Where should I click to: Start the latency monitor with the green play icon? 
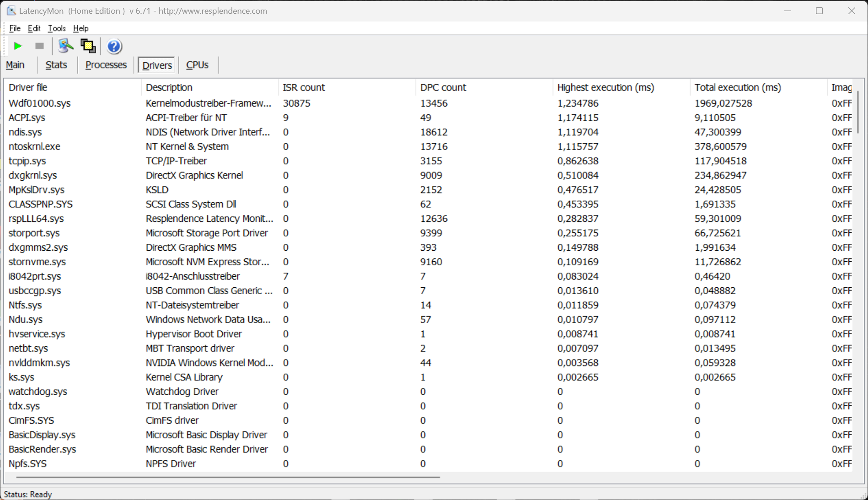coord(18,46)
